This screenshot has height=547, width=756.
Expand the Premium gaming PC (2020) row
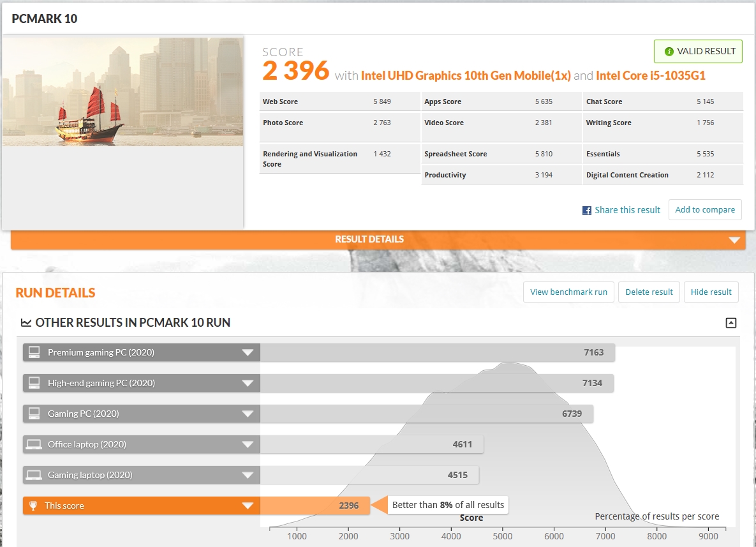[x=248, y=352]
